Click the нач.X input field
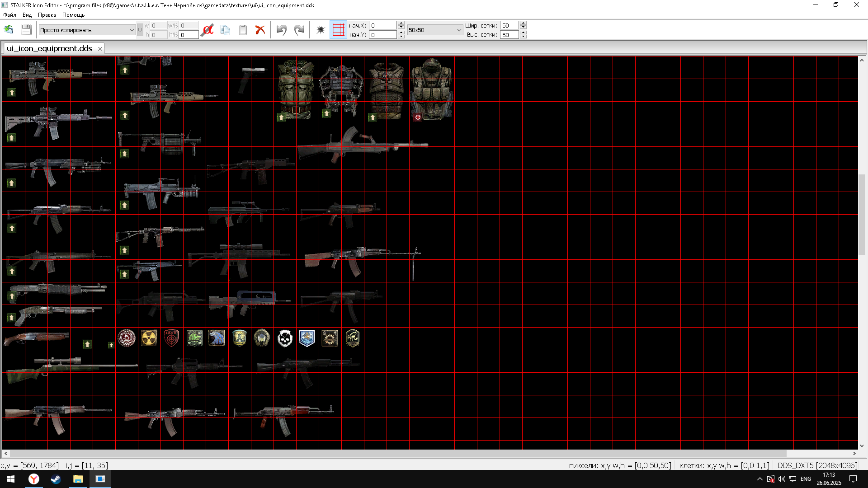 click(383, 25)
